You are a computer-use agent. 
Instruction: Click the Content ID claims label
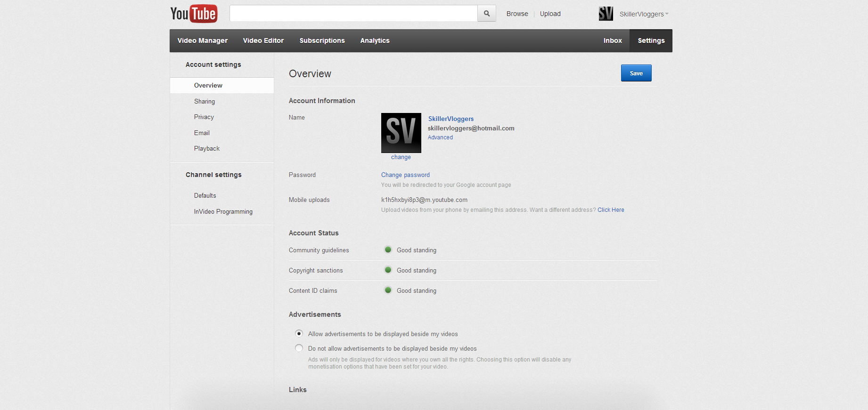click(313, 290)
